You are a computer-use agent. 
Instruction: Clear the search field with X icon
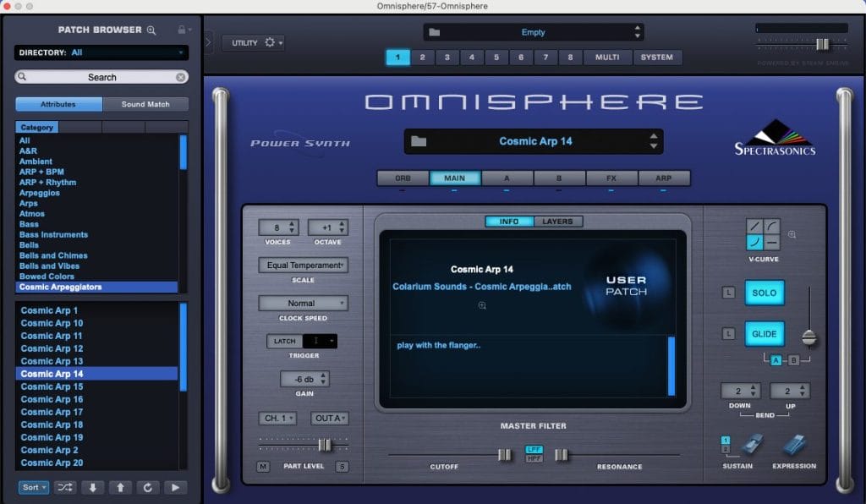click(180, 77)
